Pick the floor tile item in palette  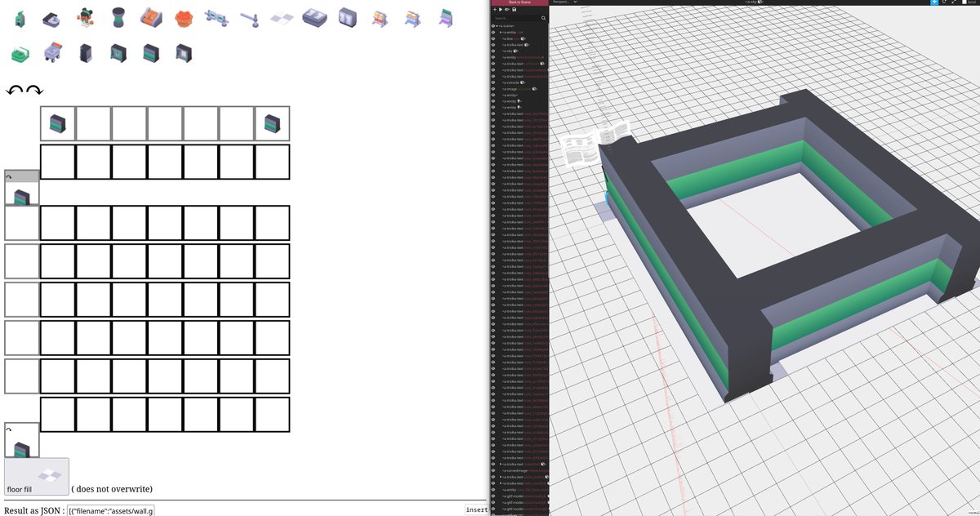283,17
